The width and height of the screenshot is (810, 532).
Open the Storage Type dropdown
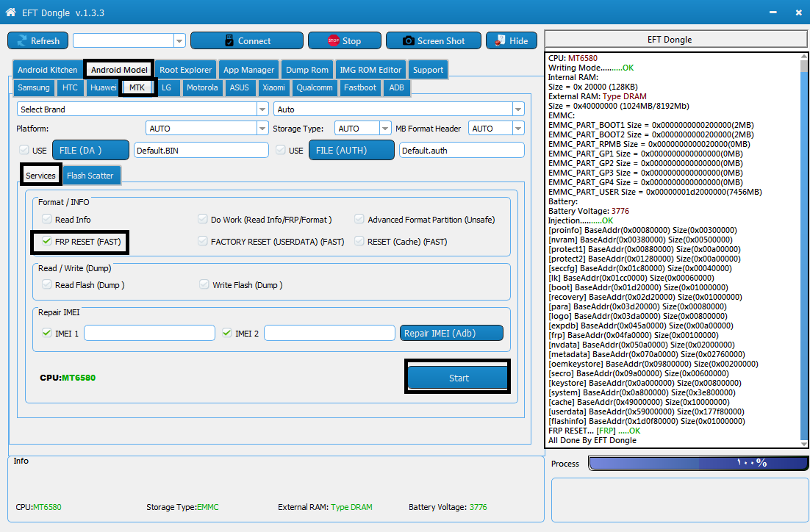[x=385, y=128]
